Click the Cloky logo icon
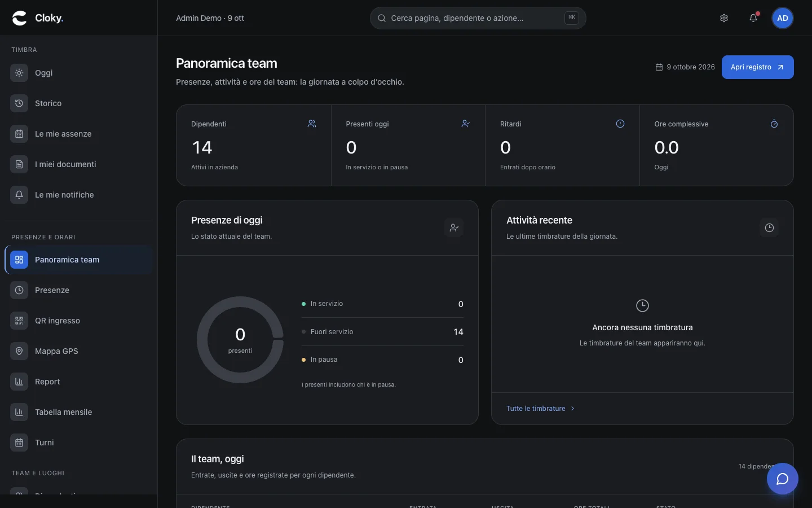812x508 pixels. tap(20, 18)
